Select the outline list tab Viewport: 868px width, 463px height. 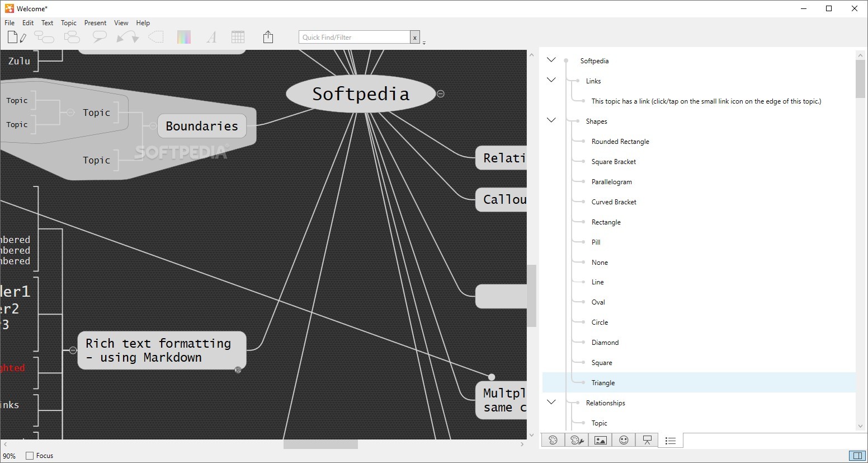pos(671,441)
